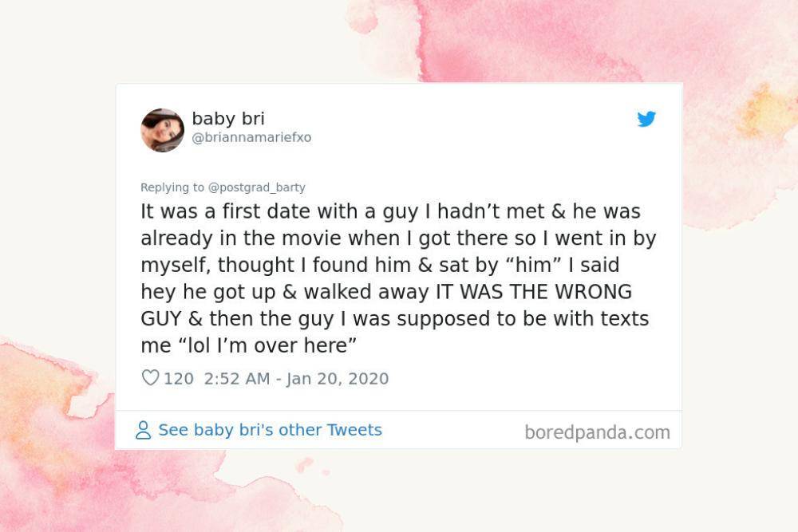Click the person silhouette icon
Screen dimensions: 798x532
coord(143,430)
